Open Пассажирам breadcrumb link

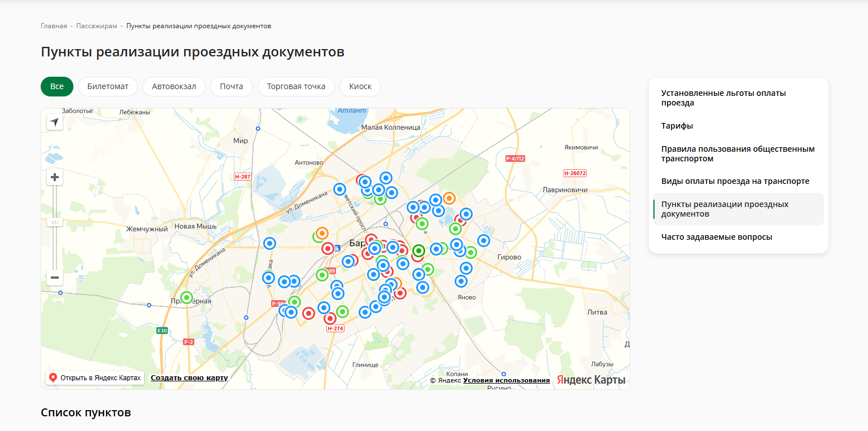(97, 26)
